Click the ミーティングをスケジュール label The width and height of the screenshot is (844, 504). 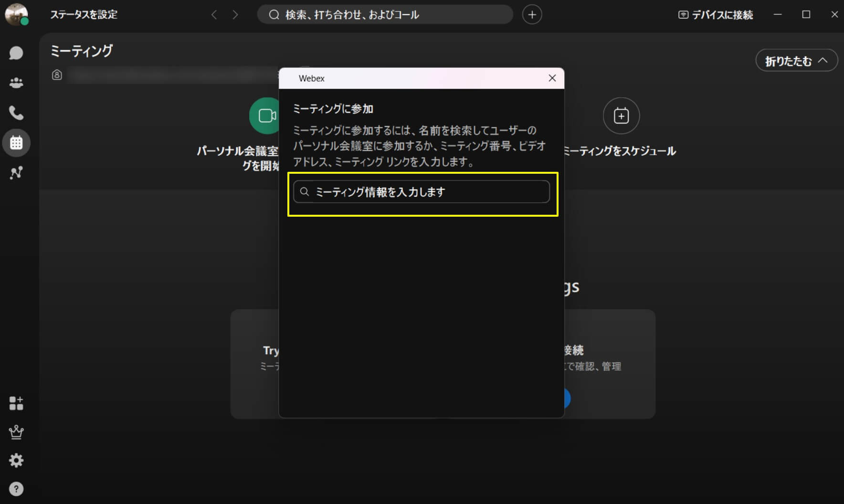pos(620,151)
